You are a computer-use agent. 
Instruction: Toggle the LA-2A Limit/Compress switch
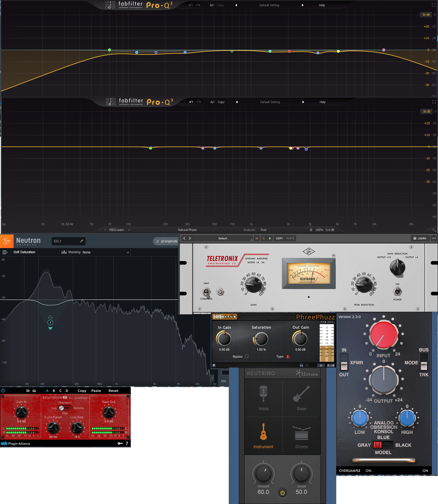pos(206,292)
